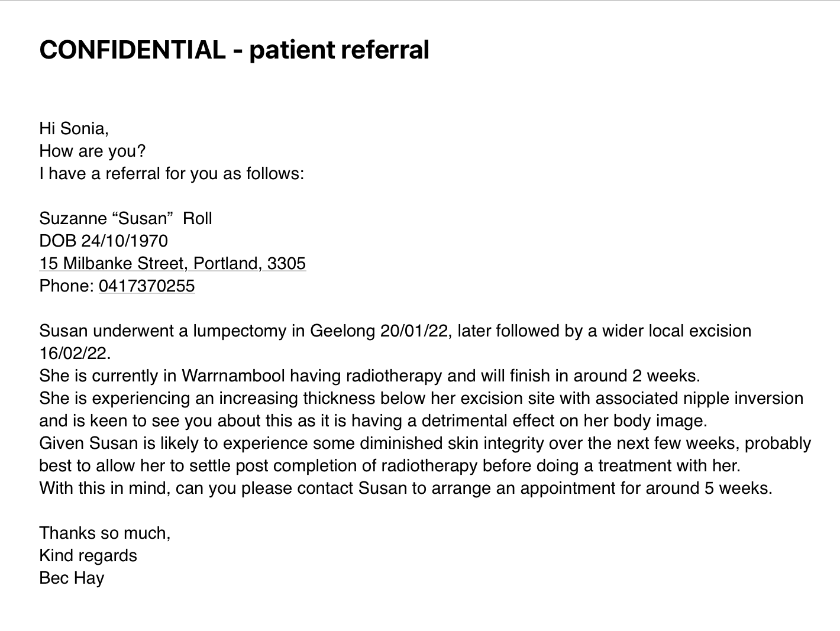The image size is (840, 631).
Task: Click the date 16/02/22
Action: pyautogui.click(x=75, y=353)
